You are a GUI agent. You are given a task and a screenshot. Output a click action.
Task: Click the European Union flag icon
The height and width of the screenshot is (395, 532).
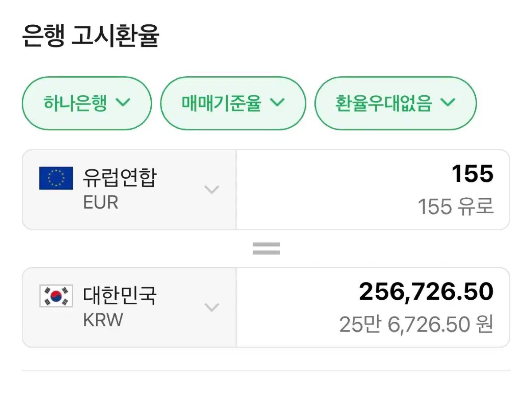[56, 178]
